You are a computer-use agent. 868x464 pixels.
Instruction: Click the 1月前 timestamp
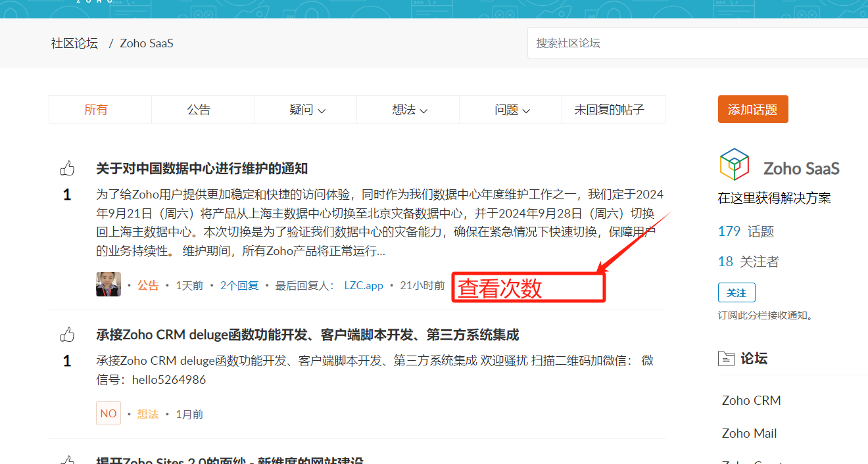pos(189,414)
